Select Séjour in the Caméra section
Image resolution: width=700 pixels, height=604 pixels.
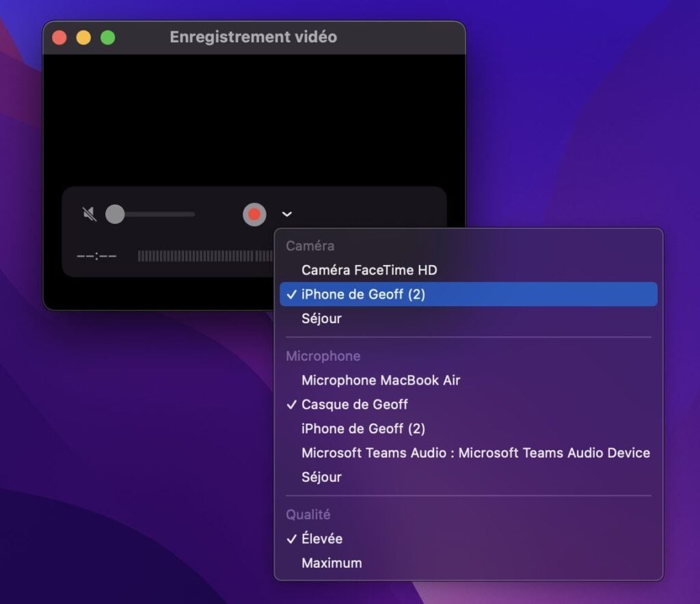468,318
